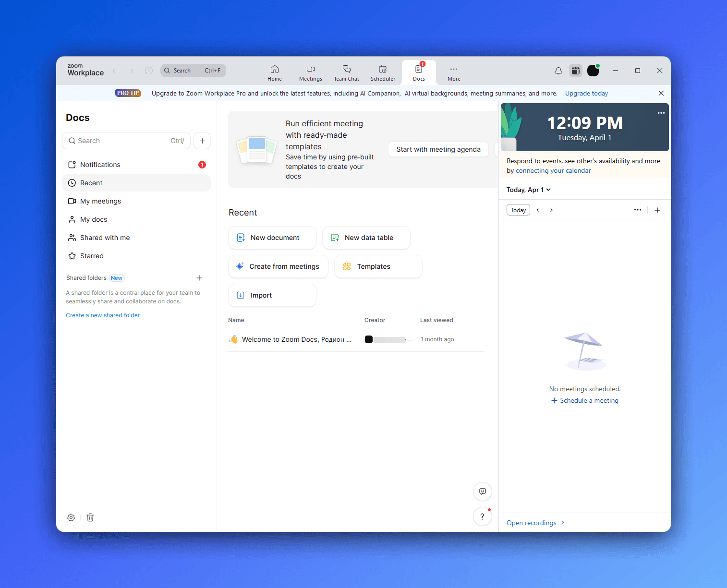Screen dimensions: 727x588
Task: Click the Creator column header
Action: 375,320
